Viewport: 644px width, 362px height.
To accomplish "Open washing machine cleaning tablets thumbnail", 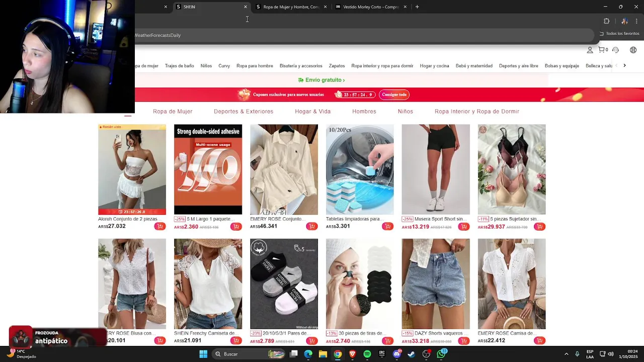I will pyautogui.click(x=360, y=169).
